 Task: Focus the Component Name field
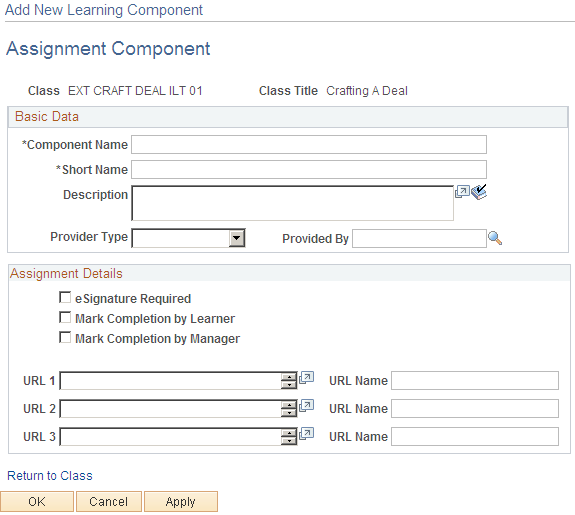pyautogui.click(x=309, y=145)
